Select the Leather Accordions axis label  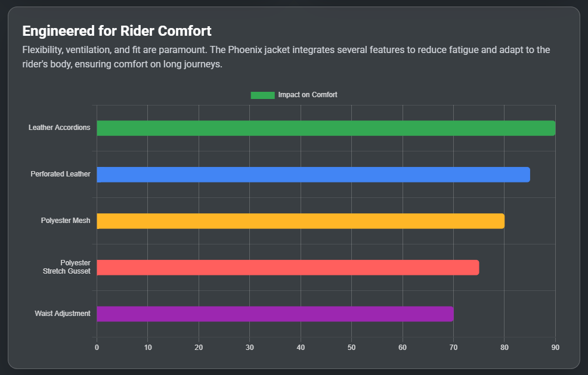pyautogui.click(x=60, y=128)
